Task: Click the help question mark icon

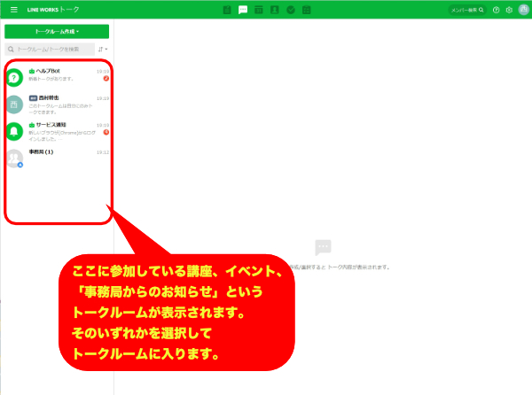Action: tap(495, 10)
